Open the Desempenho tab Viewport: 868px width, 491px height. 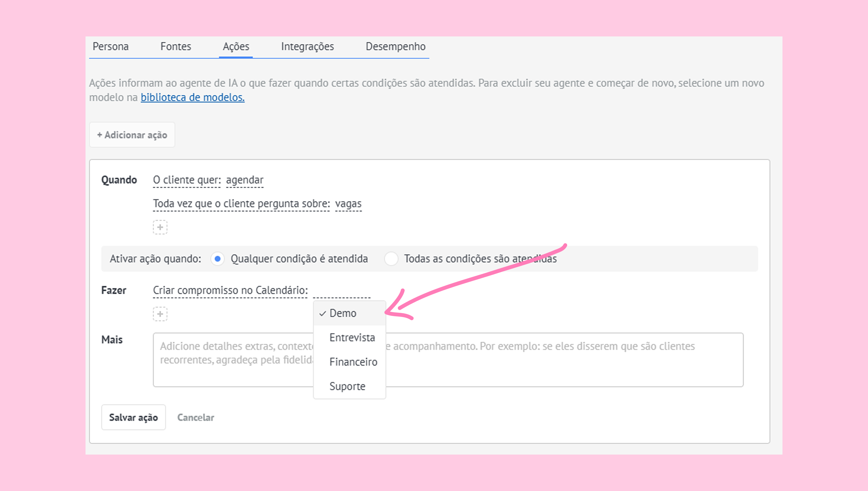395,47
